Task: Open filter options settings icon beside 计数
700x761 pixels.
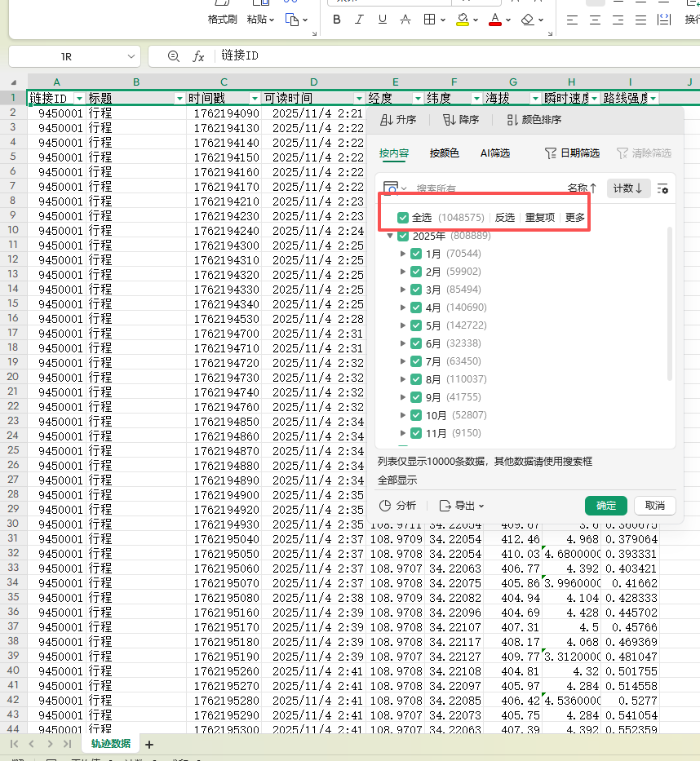Action: (x=662, y=188)
